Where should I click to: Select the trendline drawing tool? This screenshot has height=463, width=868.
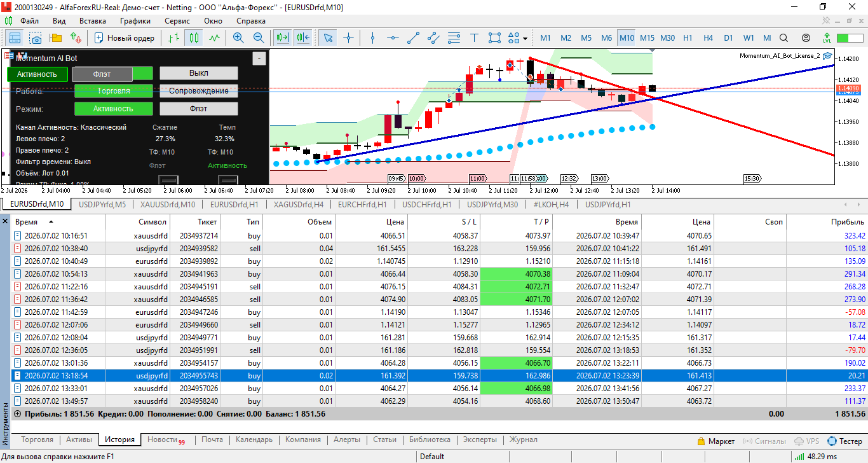[414, 38]
